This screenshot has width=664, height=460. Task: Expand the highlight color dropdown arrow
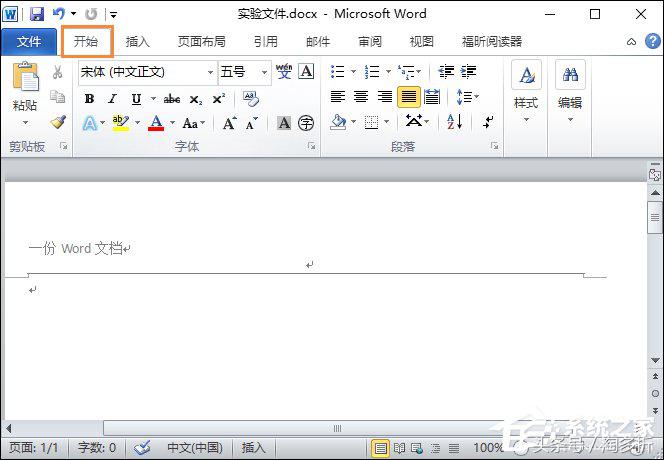[137, 123]
